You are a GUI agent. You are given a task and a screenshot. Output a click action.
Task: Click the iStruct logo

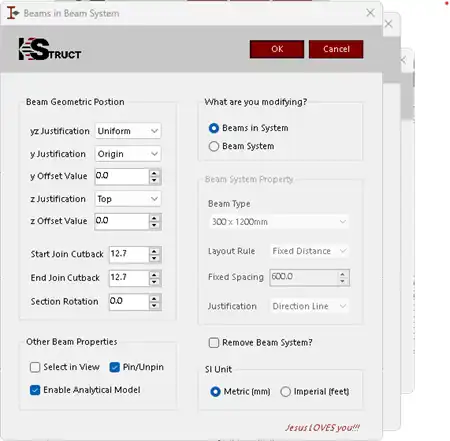coord(50,49)
